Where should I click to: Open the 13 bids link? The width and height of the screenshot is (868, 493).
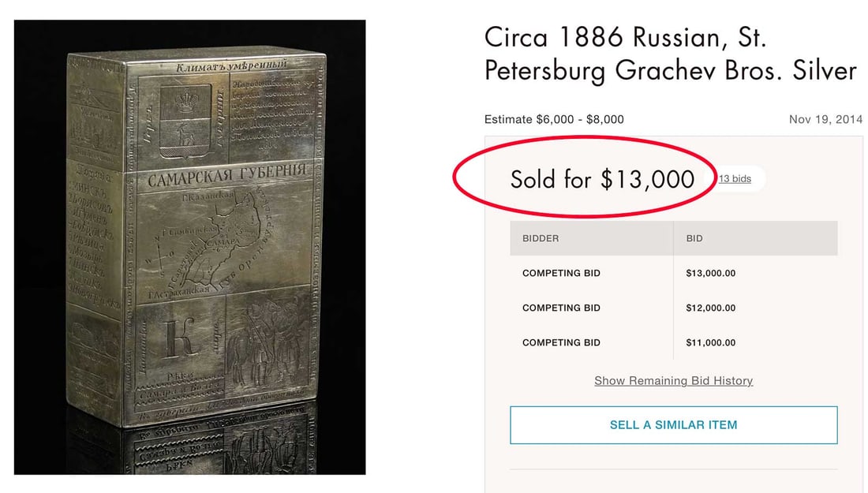click(734, 178)
